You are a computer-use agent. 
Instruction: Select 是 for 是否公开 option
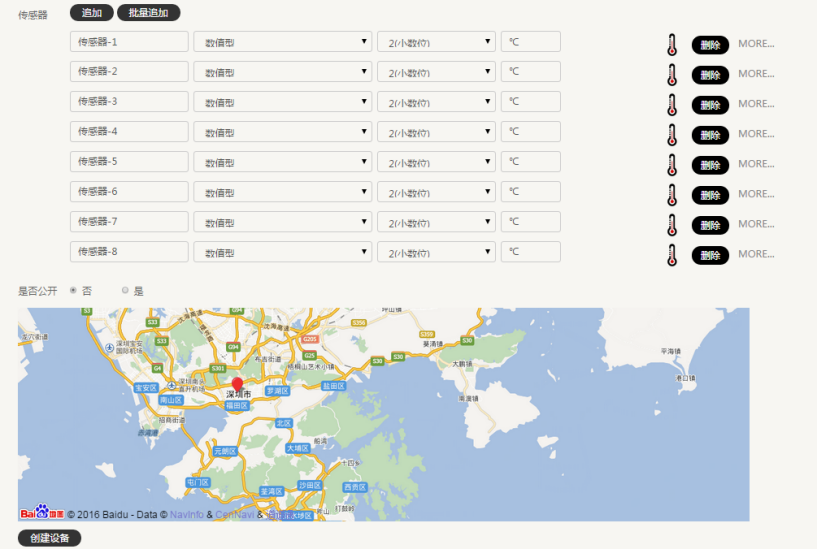coord(125,291)
